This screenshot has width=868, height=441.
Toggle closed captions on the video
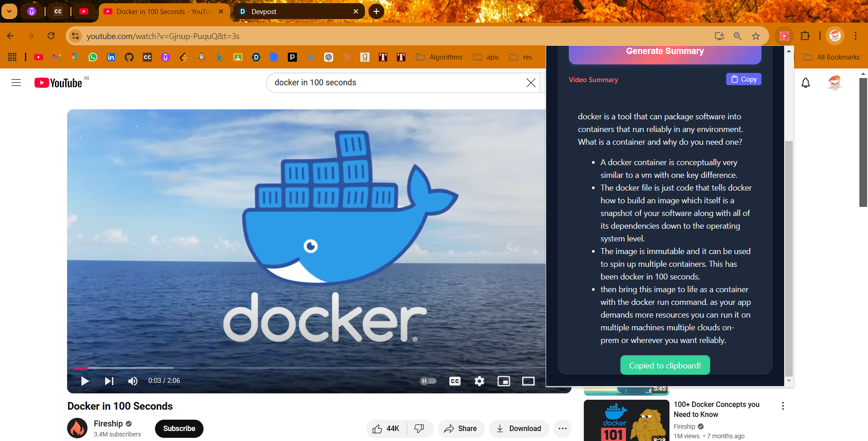(455, 381)
